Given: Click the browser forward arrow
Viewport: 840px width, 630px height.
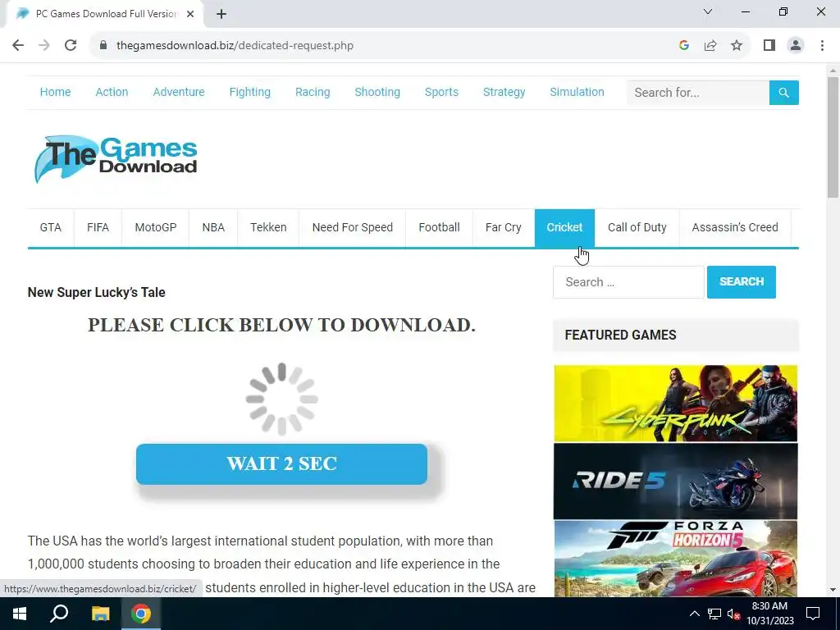Looking at the screenshot, I should coord(44,46).
